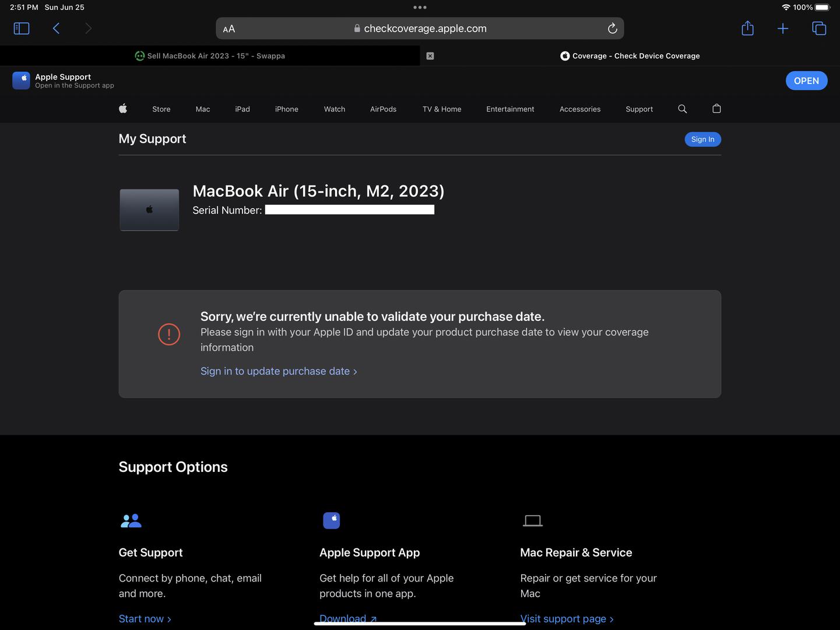Image resolution: width=840 pixels, height=630 pixels.
Task: Open the Safari sidebar panel
Action: [x=22, y=28]
